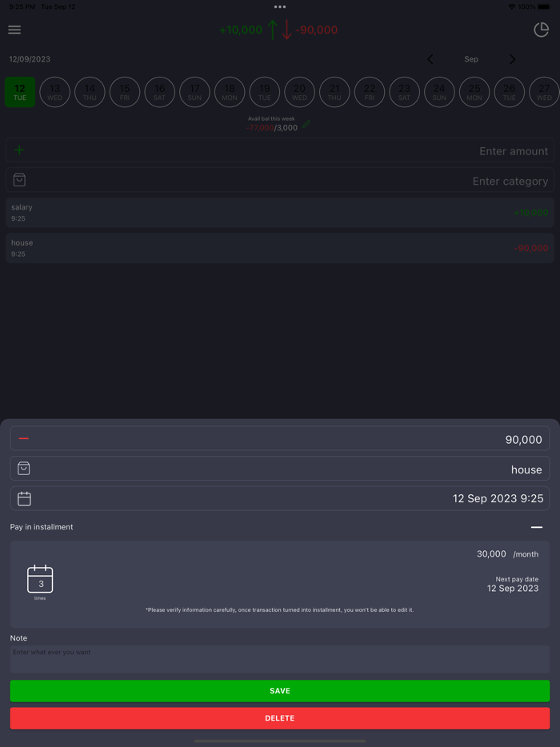This screenshot has height=747, width=560.
Task: Toggle the green plus sign in amount row
Action: 19,150
